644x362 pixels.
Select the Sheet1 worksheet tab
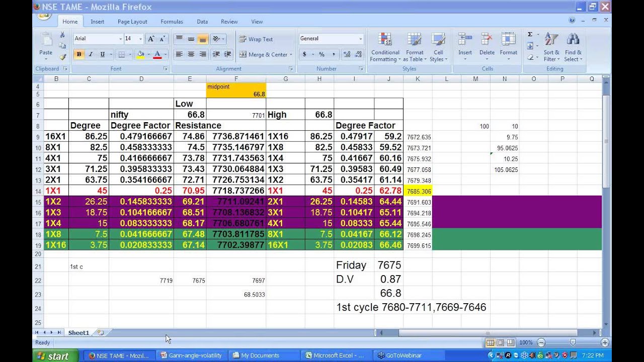click(x=78, y=333)
